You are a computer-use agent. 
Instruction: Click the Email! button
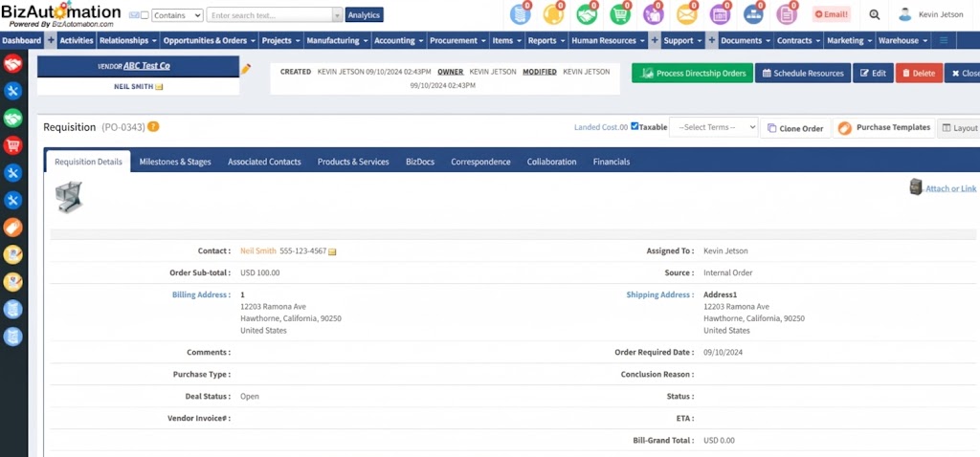(832, 14)
